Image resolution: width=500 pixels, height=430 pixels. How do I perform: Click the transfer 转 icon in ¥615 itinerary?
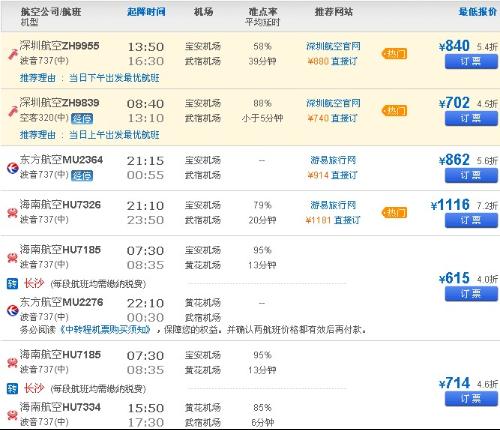12,284
